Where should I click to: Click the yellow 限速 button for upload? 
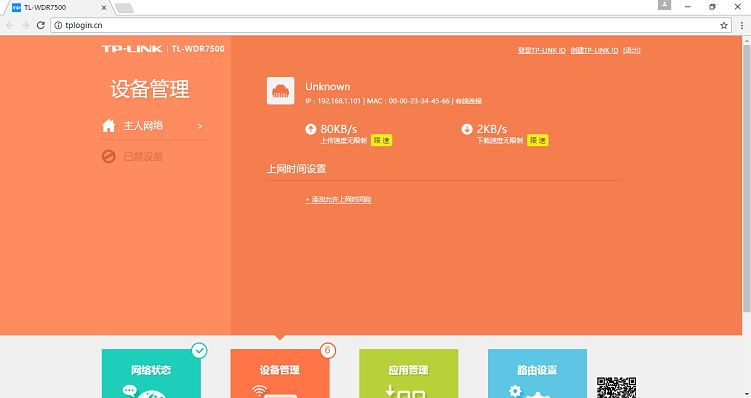coord(381,140)
